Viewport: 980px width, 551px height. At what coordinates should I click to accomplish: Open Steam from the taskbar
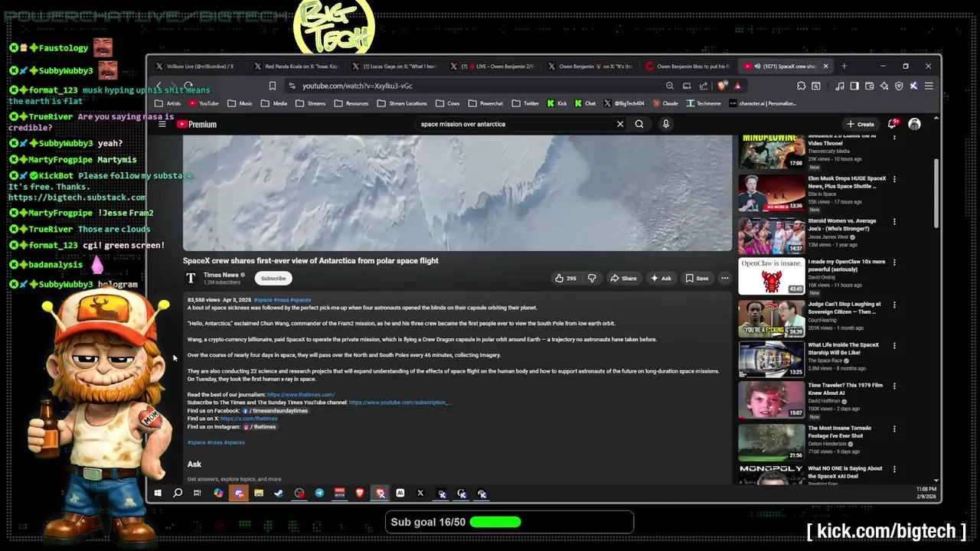[279, 494]
